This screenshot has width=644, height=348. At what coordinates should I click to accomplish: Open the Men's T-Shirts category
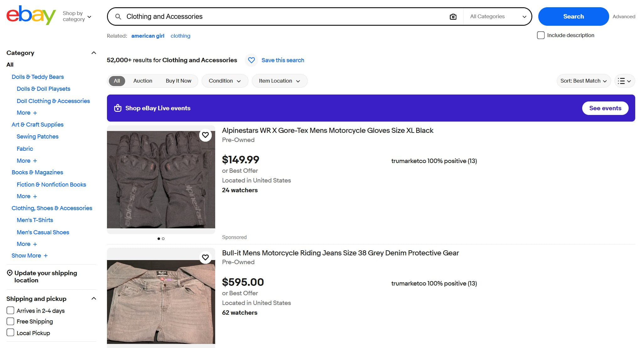[x=35, y=220]
